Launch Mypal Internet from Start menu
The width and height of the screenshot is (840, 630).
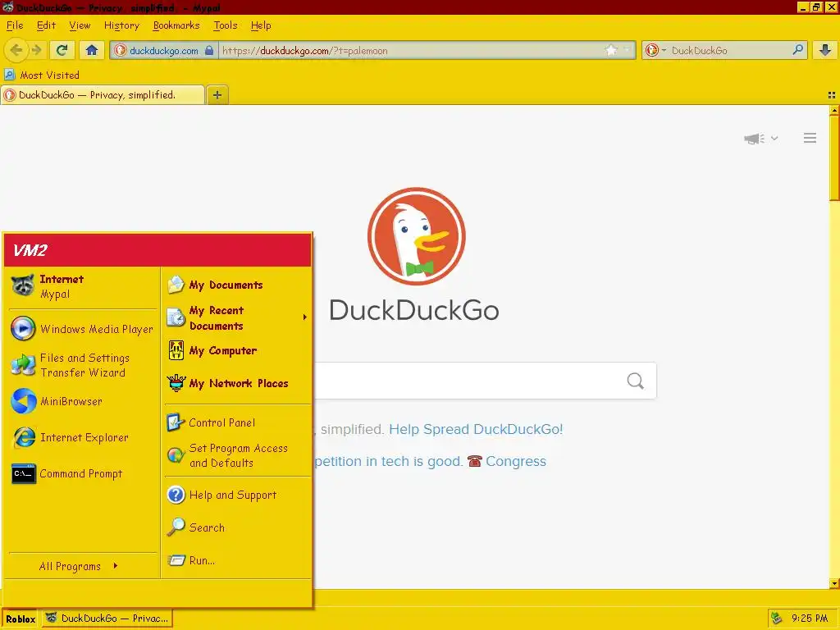pyautogui.click(x=82, y=286)
